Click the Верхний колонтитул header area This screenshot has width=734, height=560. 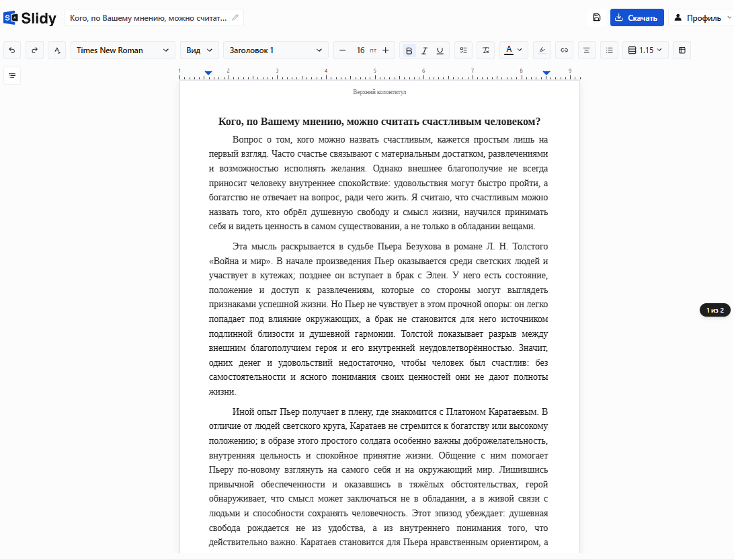(x=380, y=92)
